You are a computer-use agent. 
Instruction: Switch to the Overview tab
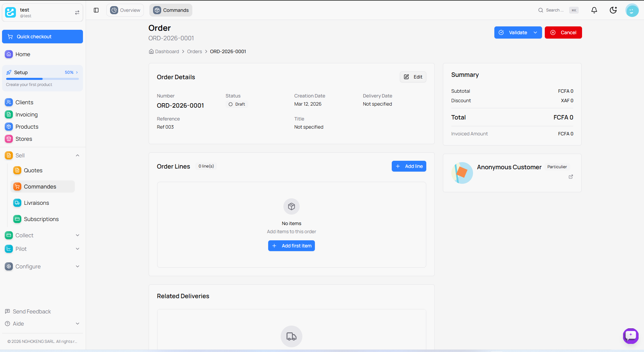coord(125,10)
